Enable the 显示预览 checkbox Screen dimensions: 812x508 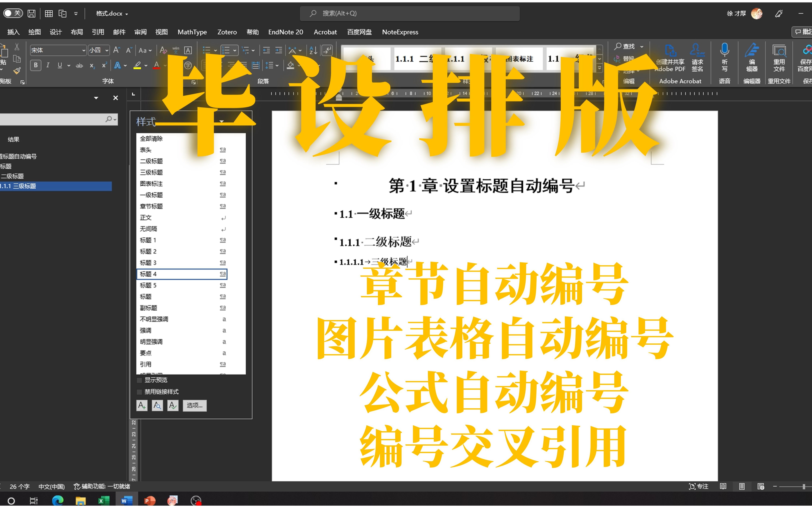coord(139,380)
